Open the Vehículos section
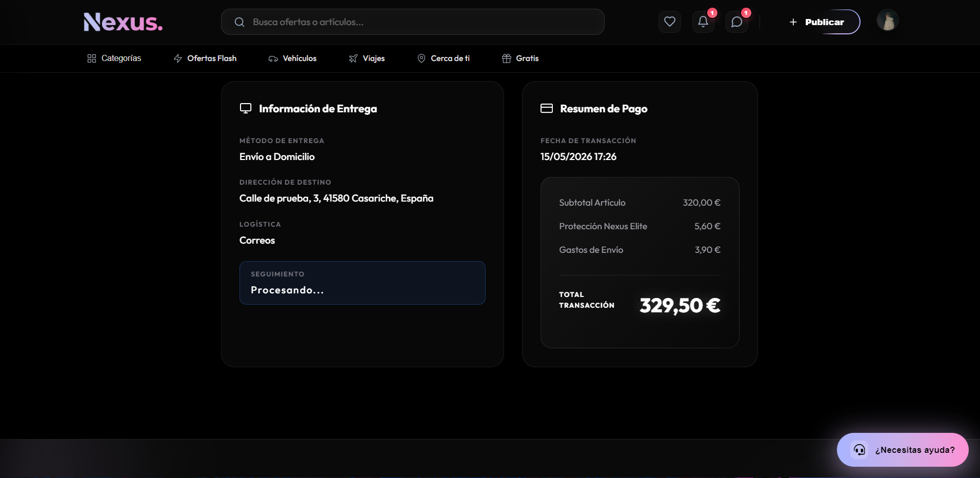 (x=293, y=58)
